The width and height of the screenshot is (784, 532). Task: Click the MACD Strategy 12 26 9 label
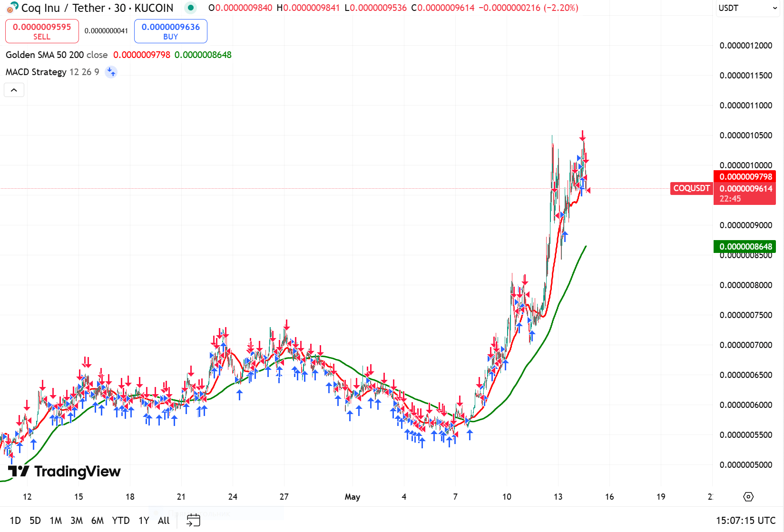click(52, 72)
